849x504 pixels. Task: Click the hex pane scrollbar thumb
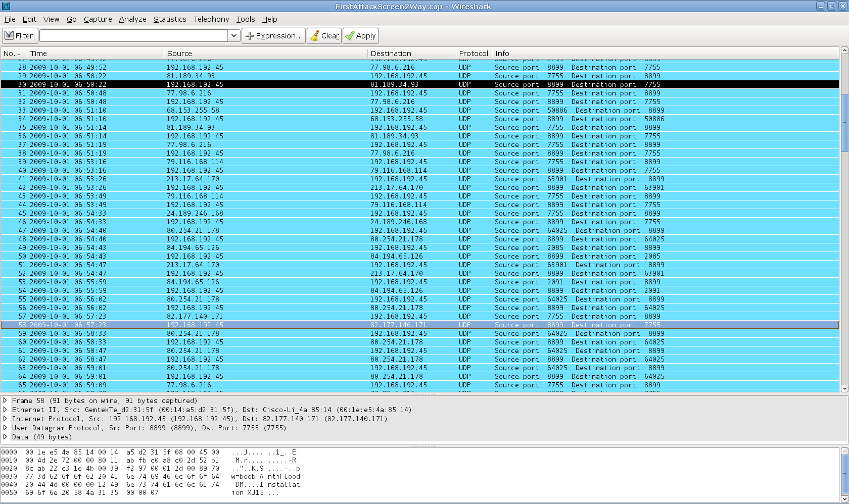pyautogui.click(x=844, y=473)
